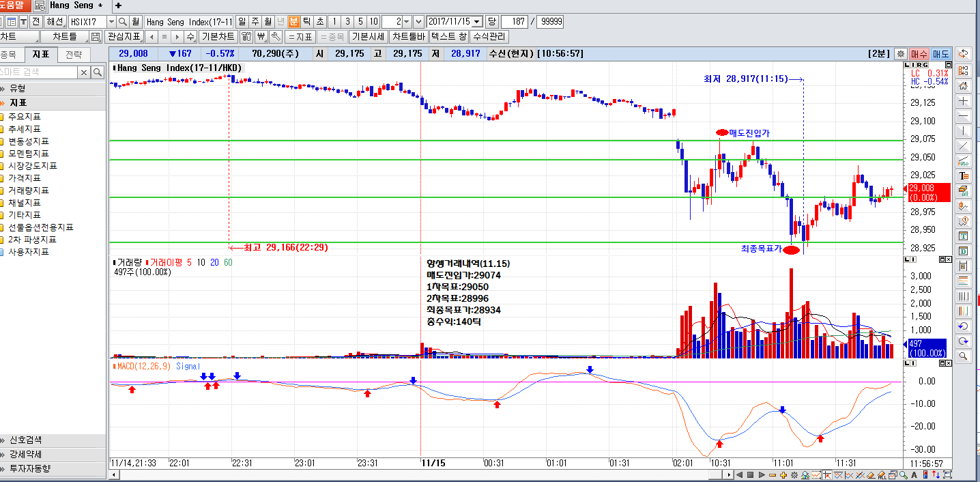Click the redo arrow in right toolbar
980x482 pixels.
[x=964, y=341]
